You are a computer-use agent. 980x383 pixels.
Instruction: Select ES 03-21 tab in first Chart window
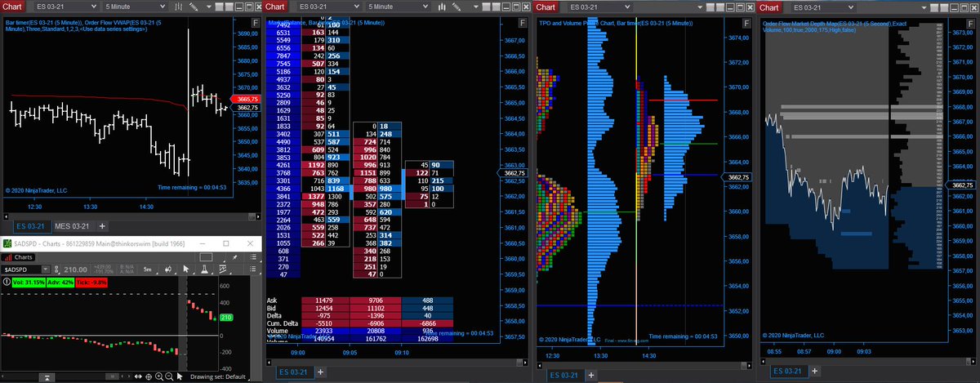click(x=32, y=225)
